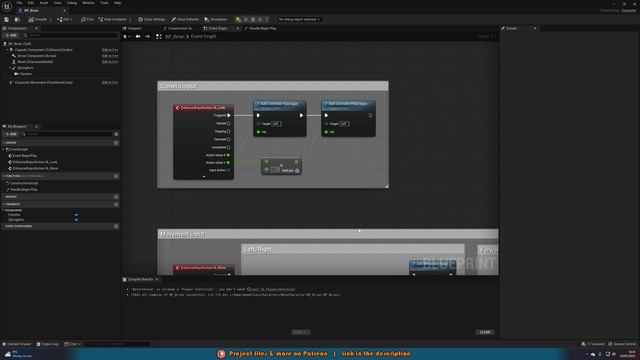This screenshot has height=360, width=640.
Task: Click the Graphs section plus icon
Action: 116,143
